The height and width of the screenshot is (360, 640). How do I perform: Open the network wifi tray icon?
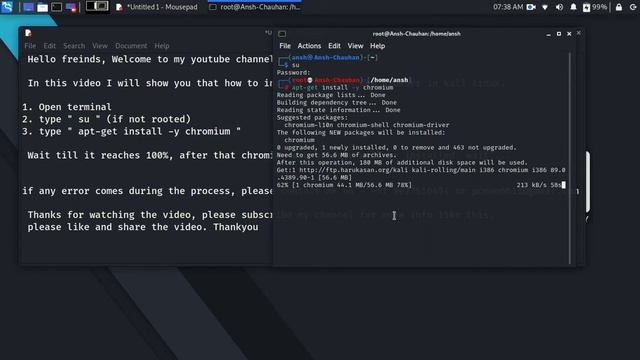545,7
